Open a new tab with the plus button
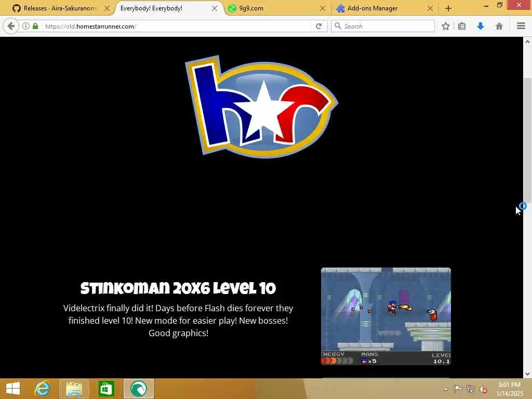The height and width of the screenshot is (399, 532). (x=448, y=8)
